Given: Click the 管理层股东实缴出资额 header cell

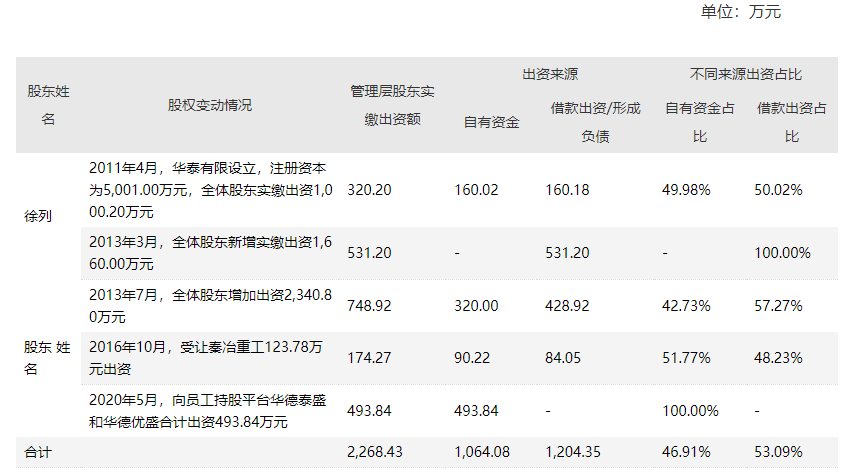Looking at the screenshot, I should [392, 105].
